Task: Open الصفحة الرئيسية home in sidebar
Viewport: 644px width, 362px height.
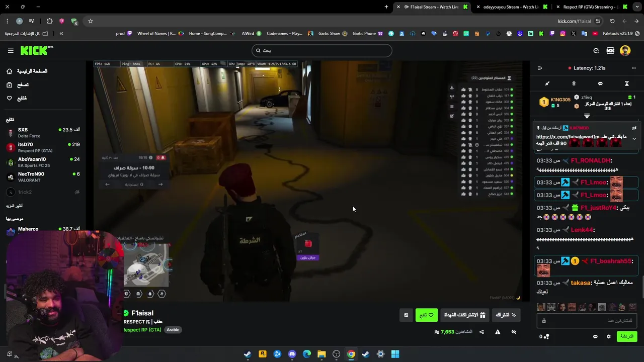Action: coord(27,71)
